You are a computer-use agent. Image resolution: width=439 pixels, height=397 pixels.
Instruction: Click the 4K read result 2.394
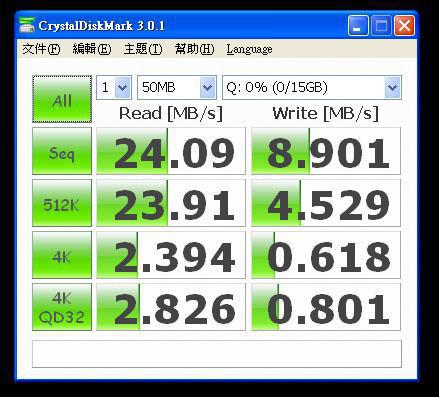(171, 255)
